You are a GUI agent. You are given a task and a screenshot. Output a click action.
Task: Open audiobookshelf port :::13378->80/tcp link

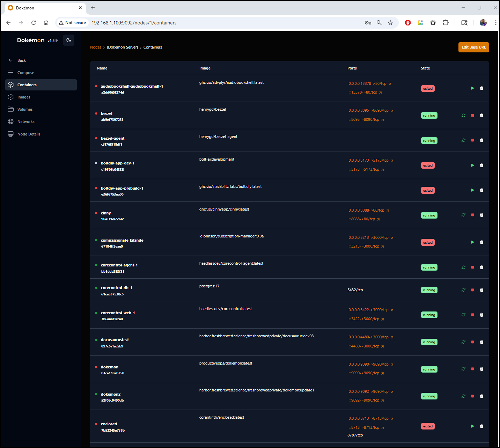(x=365, y=93)
